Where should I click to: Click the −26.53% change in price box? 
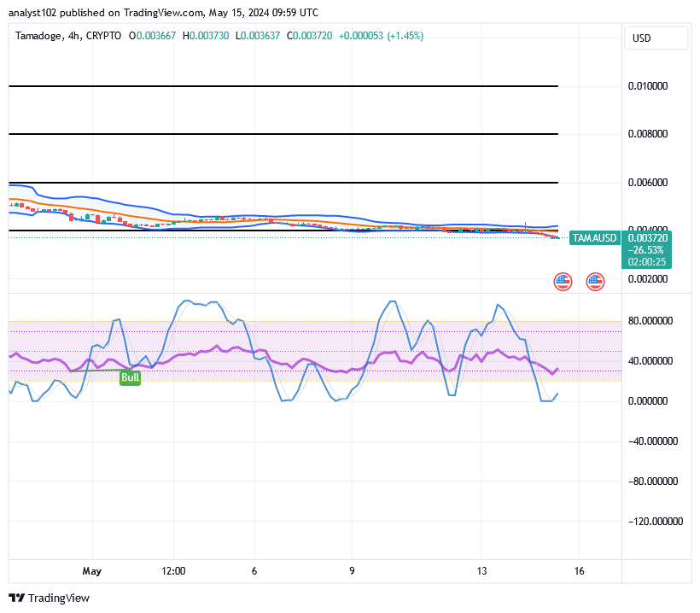pos(645,250)
